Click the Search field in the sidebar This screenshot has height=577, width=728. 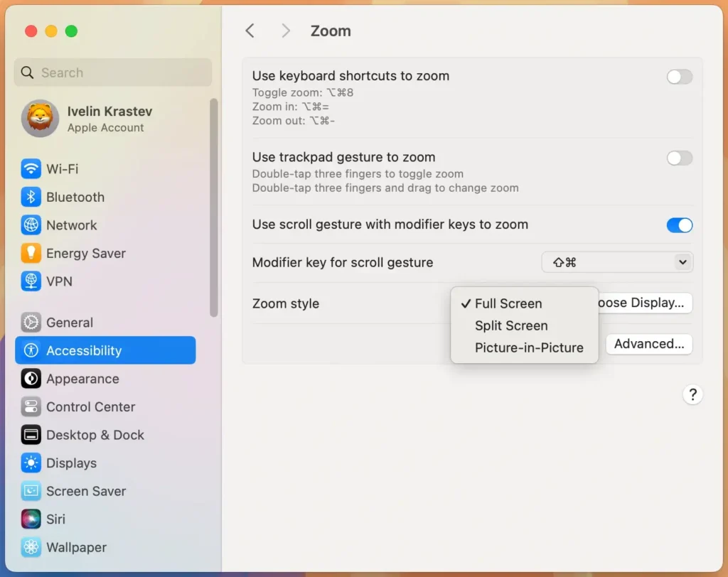(x=112, y=72)
